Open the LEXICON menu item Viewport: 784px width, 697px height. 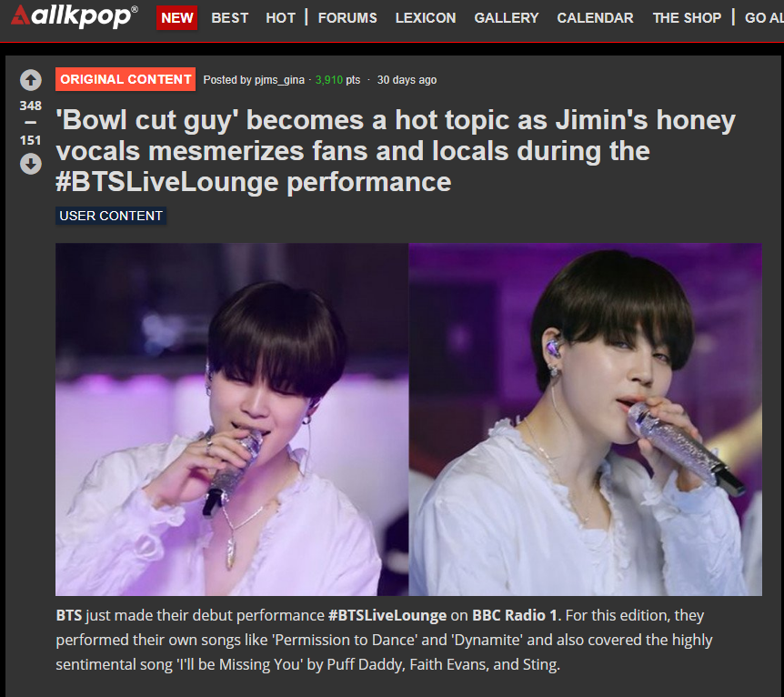point(426,18)
